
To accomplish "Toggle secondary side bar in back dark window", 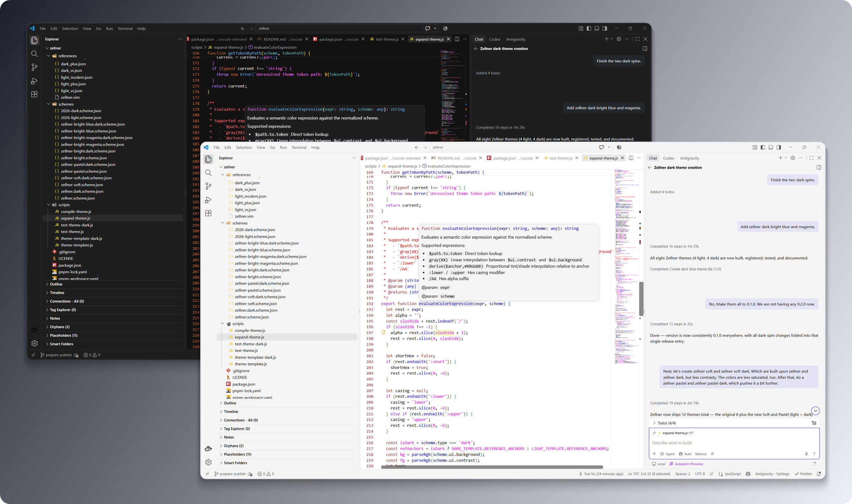I will [605, 28].
